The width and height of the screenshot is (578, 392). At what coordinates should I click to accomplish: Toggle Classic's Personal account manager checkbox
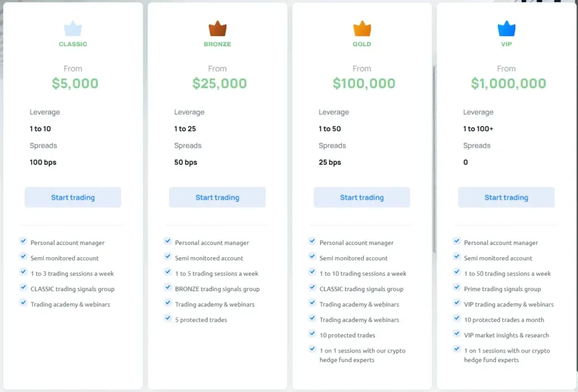point(23,241)
